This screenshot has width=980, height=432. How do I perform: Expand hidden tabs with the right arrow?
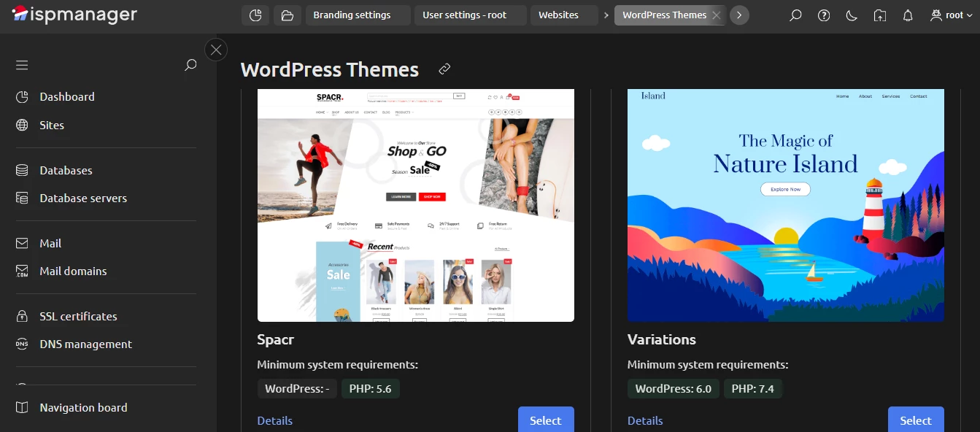[x=739, y=15]
